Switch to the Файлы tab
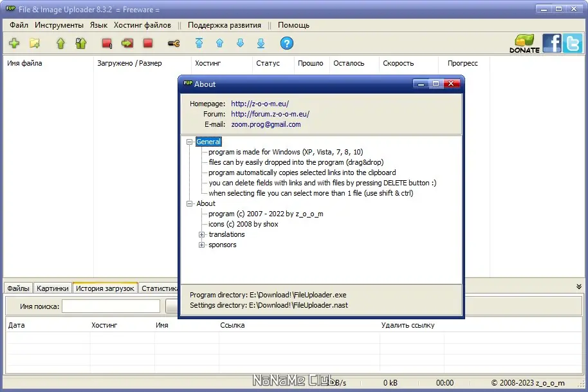The width and height of the screenshot is (588, 392). point(18,288)
